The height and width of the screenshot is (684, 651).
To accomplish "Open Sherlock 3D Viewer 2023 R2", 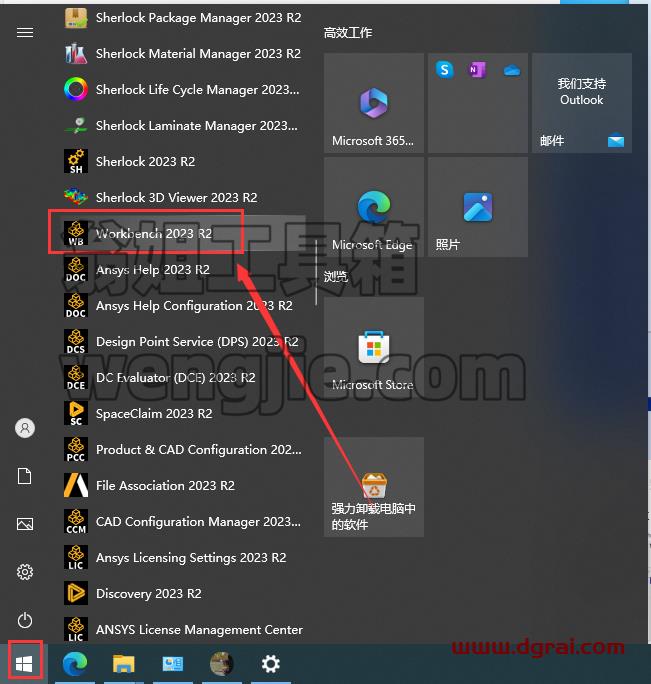I will tap(182, 198).
